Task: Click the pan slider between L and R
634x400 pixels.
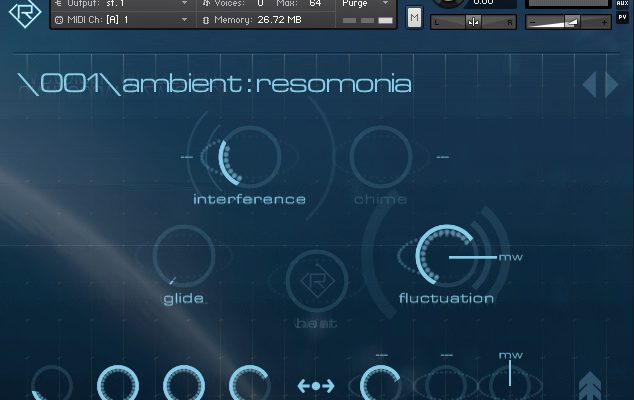Action: (473, 22)
